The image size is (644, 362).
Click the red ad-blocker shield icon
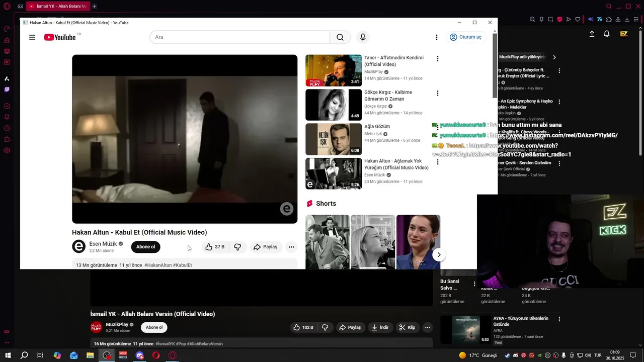(x=559, y=19)
